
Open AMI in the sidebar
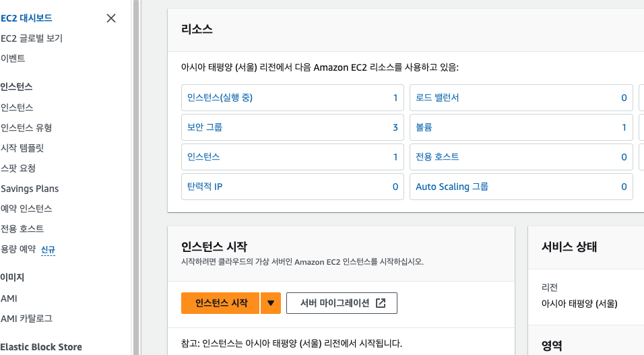pos(9,298)
